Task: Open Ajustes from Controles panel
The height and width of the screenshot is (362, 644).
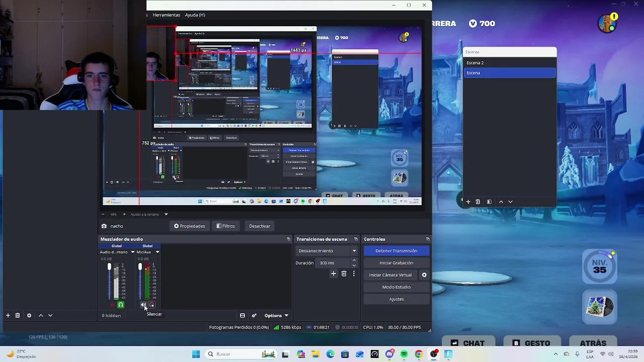Action: tap(396, 299)
